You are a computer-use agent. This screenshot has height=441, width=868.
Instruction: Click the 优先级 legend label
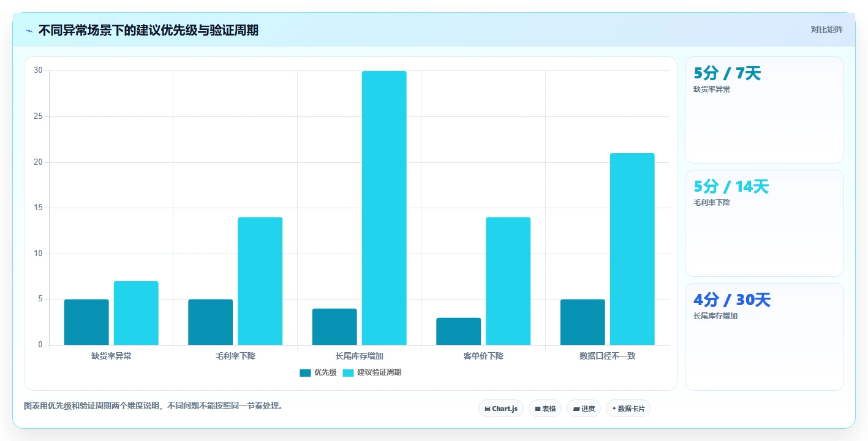click(x=325, y=372)
